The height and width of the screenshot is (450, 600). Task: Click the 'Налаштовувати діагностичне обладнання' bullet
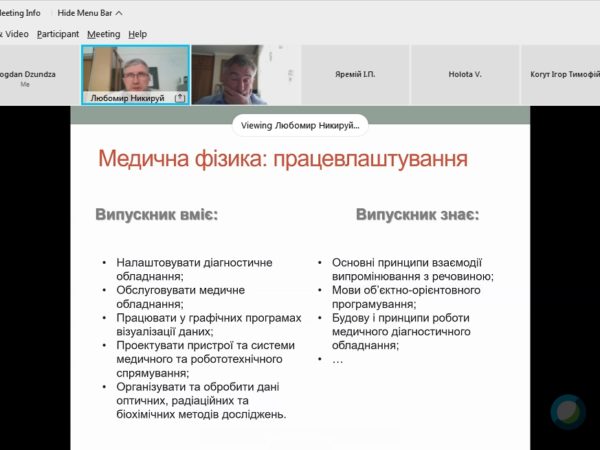pyautogui.click(x=193, y=269)
